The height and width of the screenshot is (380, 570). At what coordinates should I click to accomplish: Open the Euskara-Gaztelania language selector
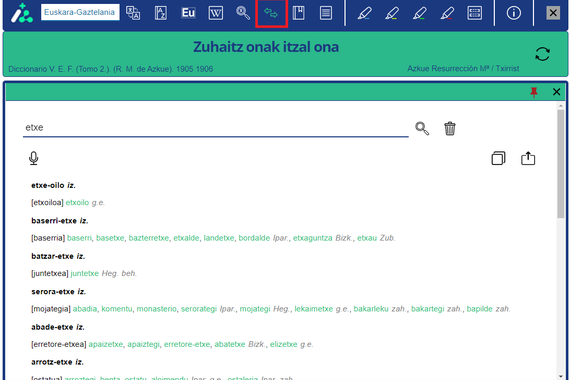80,12
